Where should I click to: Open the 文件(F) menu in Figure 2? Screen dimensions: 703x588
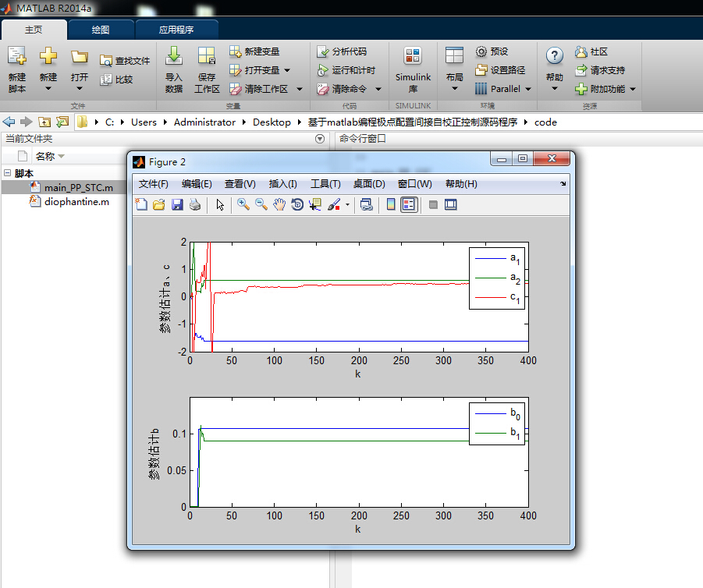pos(154,184)
